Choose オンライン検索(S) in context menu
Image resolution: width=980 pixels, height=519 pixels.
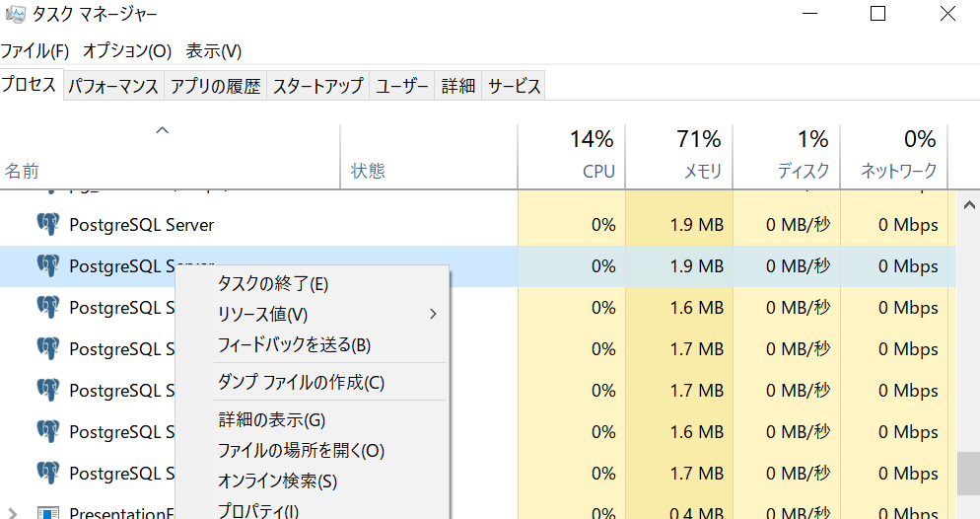coord(313,481)
